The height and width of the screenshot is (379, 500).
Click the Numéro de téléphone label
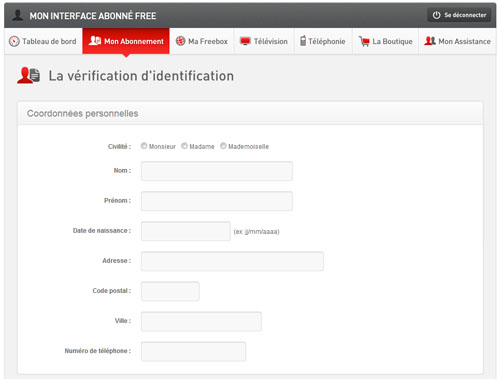point(98,351)
